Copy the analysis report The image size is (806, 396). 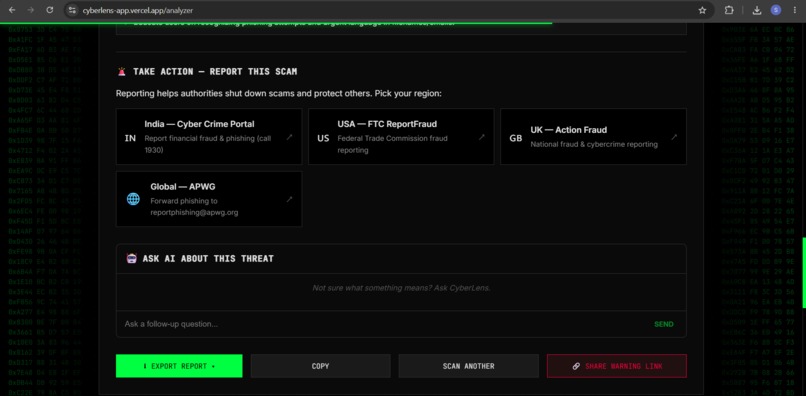(320, 366)
